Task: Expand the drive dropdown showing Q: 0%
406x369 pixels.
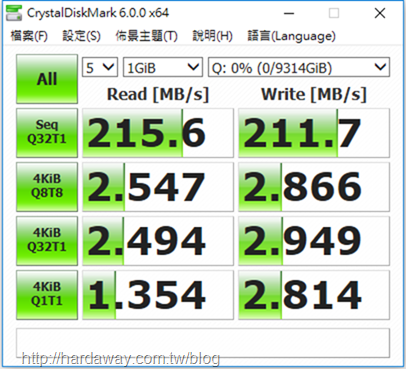Action: click(299, 68)
